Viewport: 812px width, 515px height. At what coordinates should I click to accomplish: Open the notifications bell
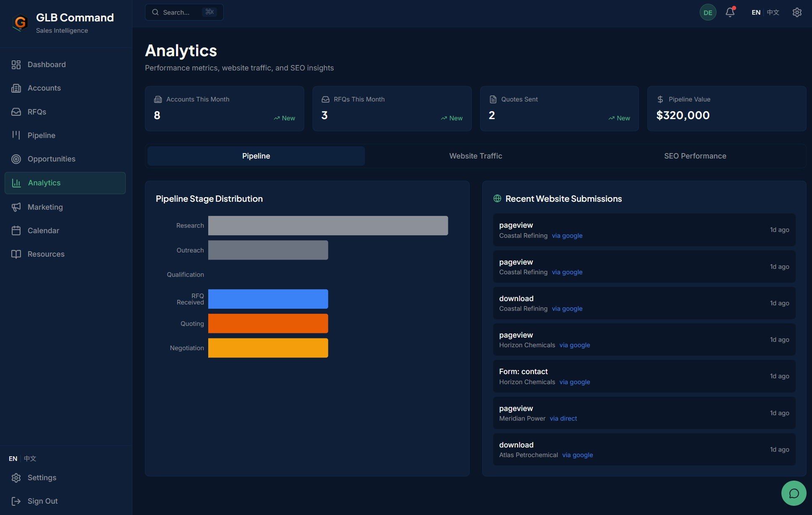pos(729,12)
